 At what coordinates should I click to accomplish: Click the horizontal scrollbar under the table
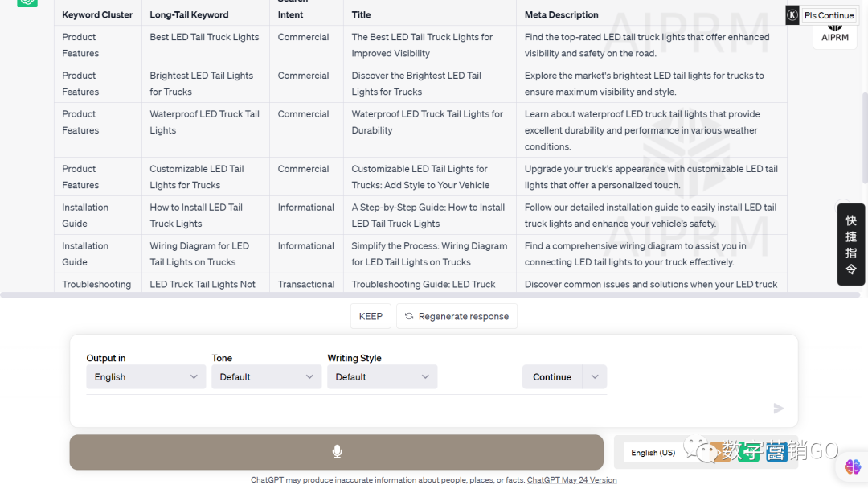[429, 295]
